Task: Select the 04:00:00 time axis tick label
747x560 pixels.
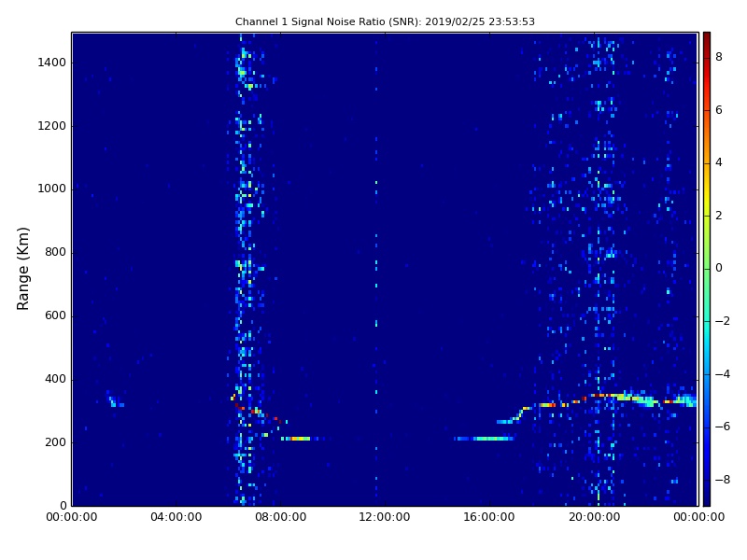Action: (176, 518)
